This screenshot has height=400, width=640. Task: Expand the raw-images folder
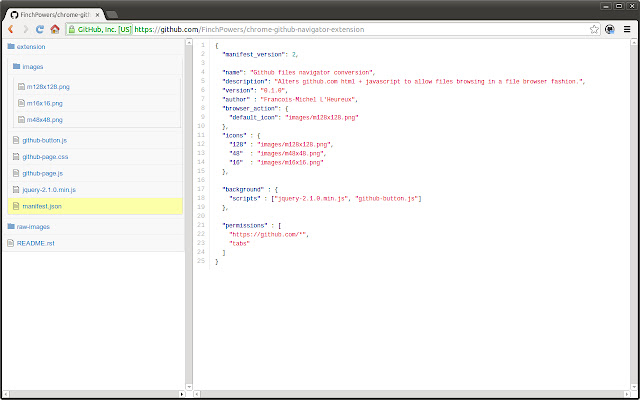34,226
